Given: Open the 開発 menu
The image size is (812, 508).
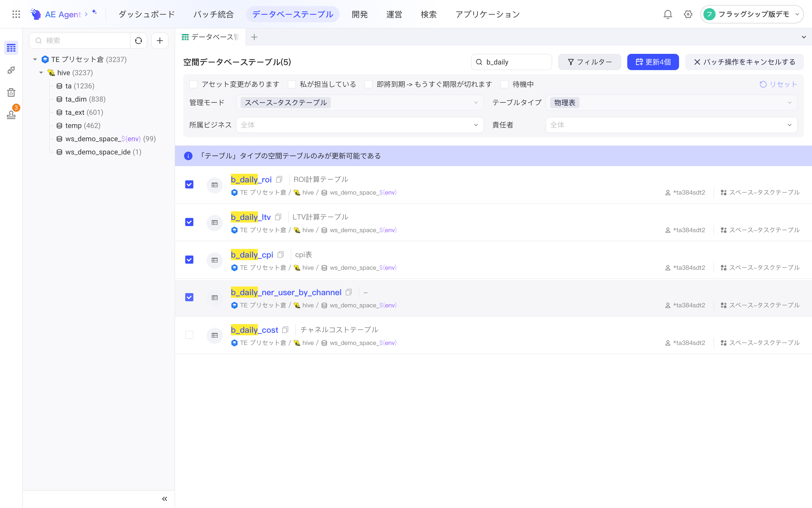Looking at the screenshot, I should coord(360,14).
